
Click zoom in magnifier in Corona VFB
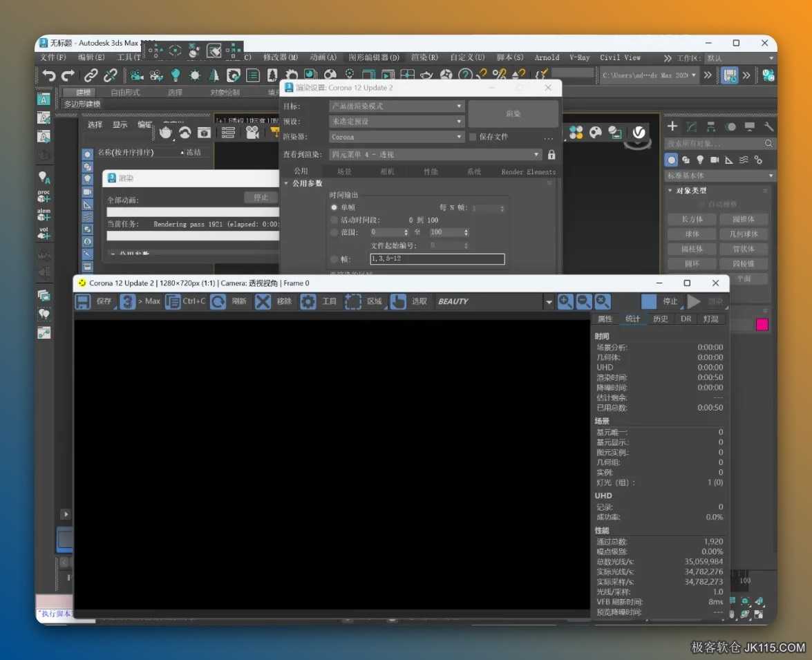pyautogui.click(x=565, y=301)
